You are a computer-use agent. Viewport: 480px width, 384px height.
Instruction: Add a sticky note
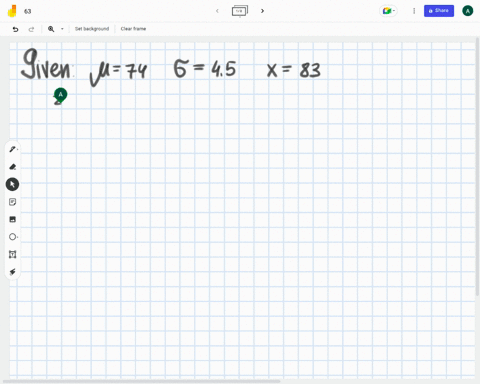click(13, 202)
